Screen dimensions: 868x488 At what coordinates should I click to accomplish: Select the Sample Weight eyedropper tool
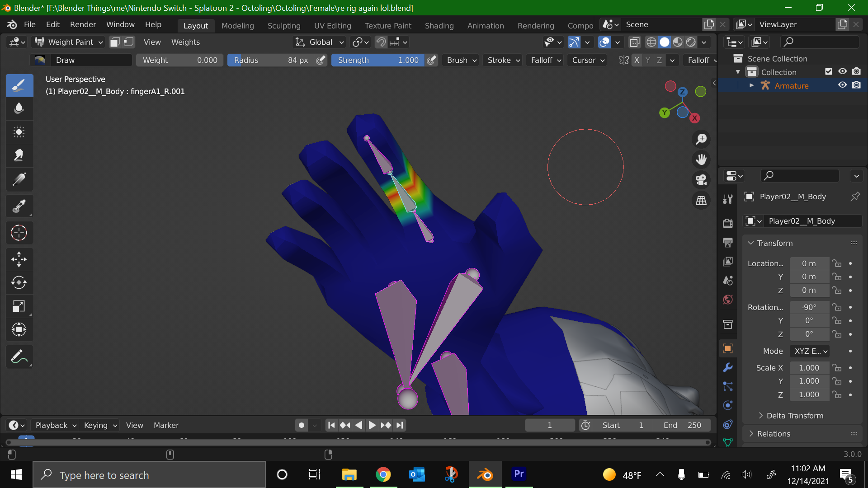[x=19, y=206]
